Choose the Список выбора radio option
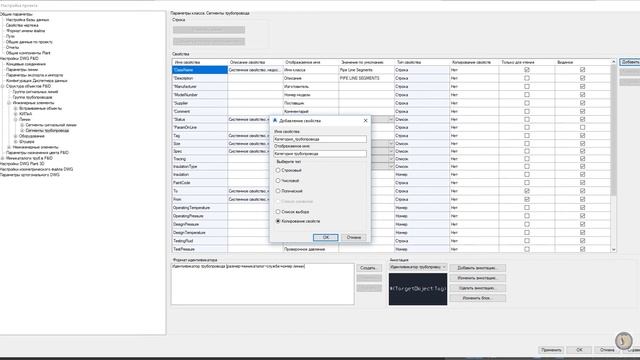 [x=278, y=212]
